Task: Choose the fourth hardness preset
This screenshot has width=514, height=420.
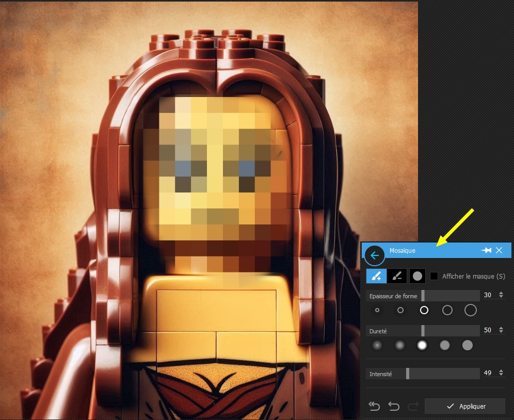Action: (x=445, y=345)
